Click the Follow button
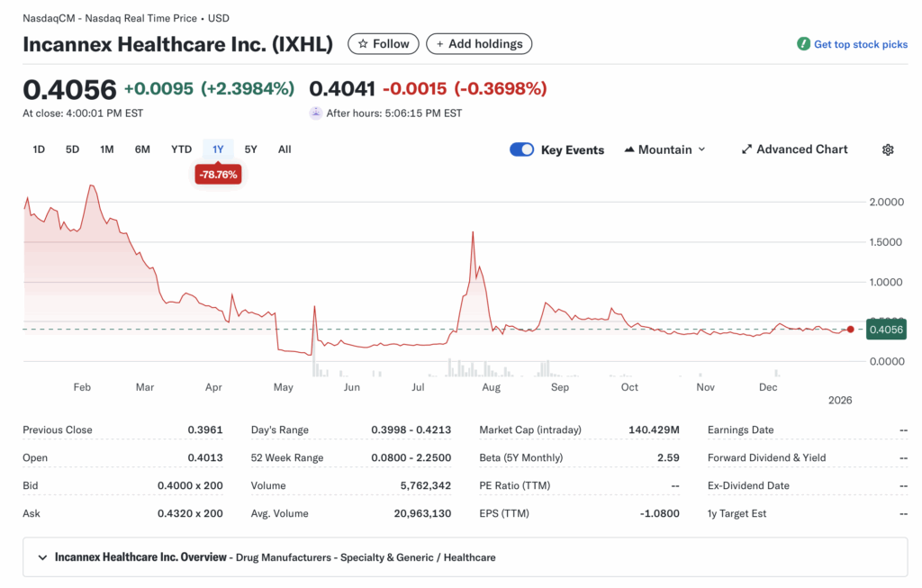 click(383, 43)
